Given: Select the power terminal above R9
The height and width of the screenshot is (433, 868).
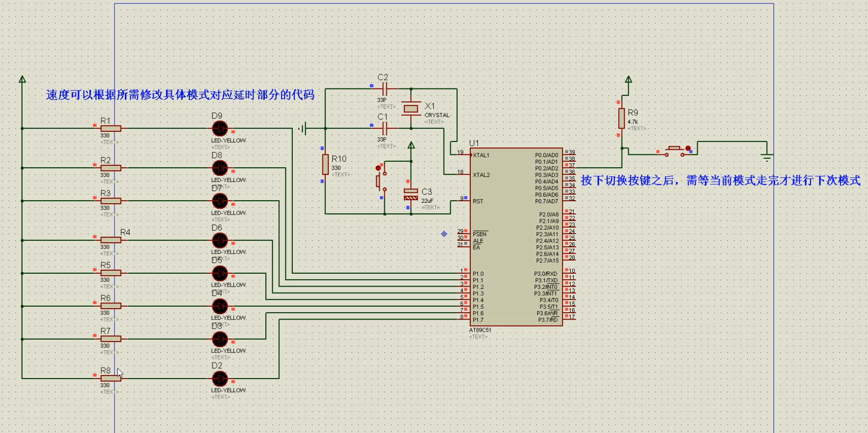Looking at the screenshot, I should [629, 80].
